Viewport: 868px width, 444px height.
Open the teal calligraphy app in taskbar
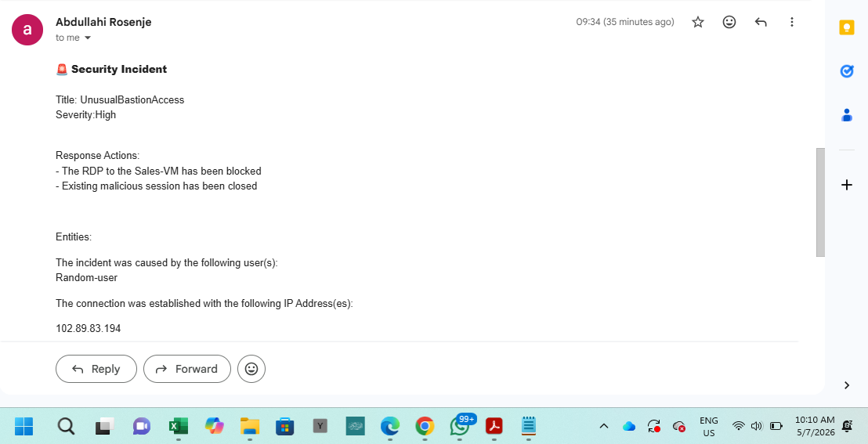pyautogui.click(x=356, y=426)
